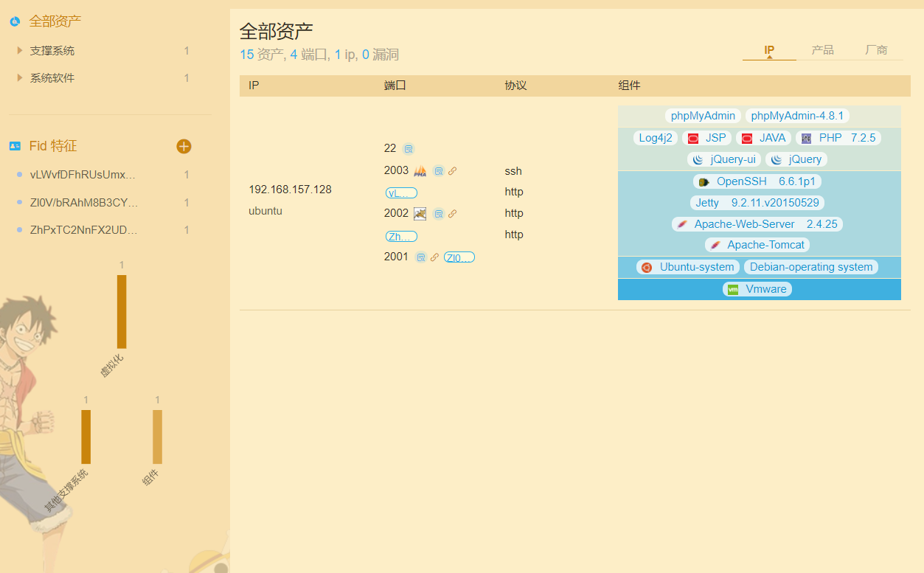The image size is (924, 573).
Task: Click the 其他支撑系统 chart bar
Action: coord(86,437)
